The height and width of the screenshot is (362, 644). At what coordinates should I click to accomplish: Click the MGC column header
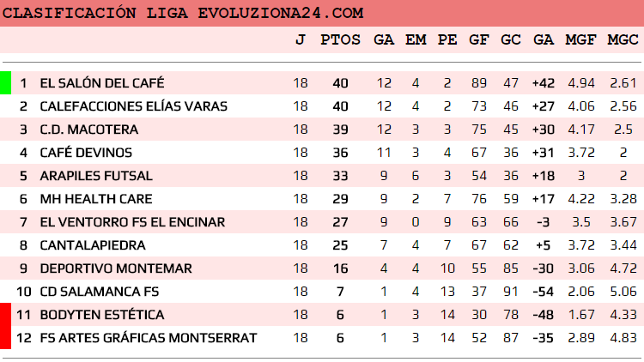pos(623,39)
